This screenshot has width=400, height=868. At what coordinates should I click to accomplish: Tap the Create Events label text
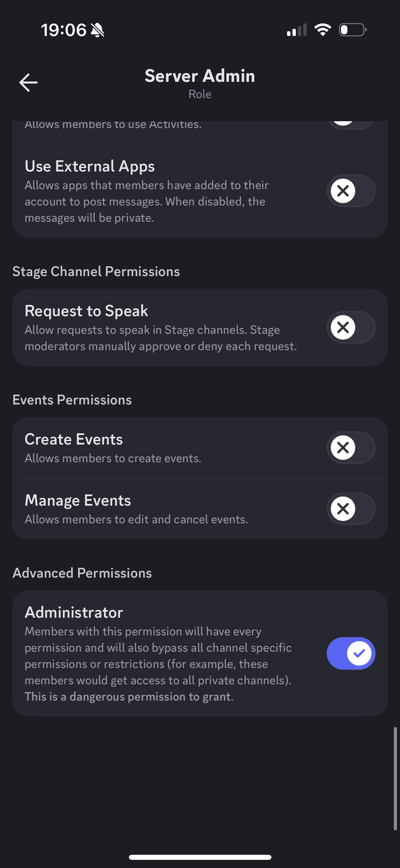click(x=74, y=439)
